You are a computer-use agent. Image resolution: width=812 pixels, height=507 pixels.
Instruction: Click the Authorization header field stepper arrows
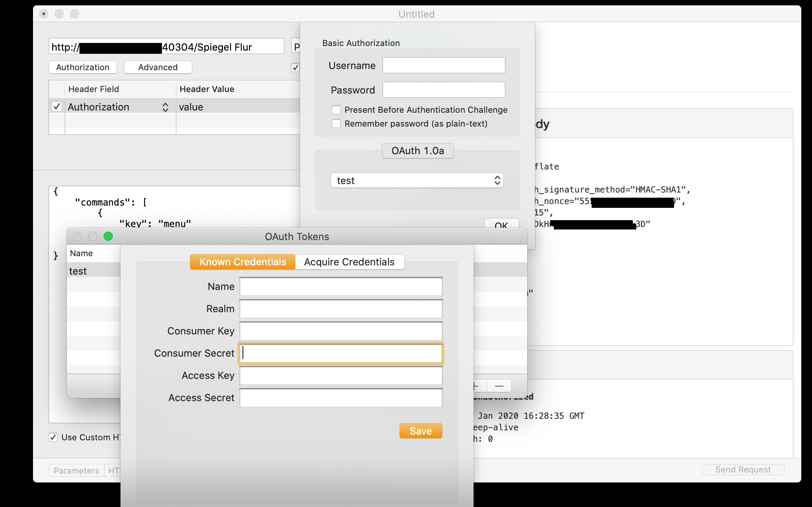(x=165, y=107)
